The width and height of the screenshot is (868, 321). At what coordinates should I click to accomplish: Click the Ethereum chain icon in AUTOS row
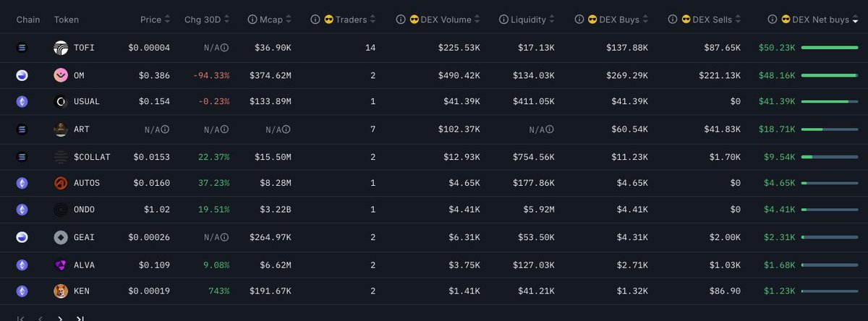[x=22, y=183]
